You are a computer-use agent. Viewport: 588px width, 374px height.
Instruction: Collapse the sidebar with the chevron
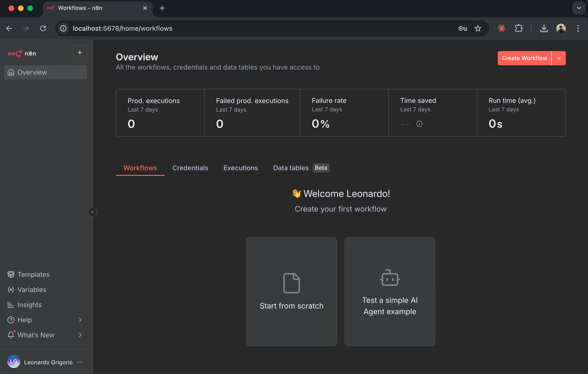click(93, 212)
